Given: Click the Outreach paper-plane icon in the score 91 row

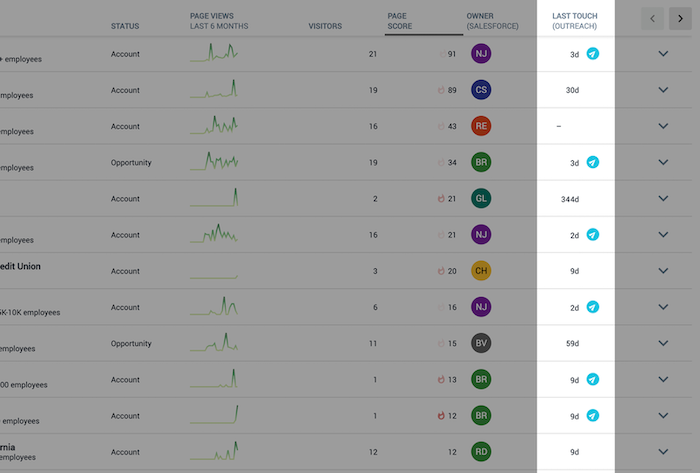Looking at the screenshot, I should [x=592, y=54].
